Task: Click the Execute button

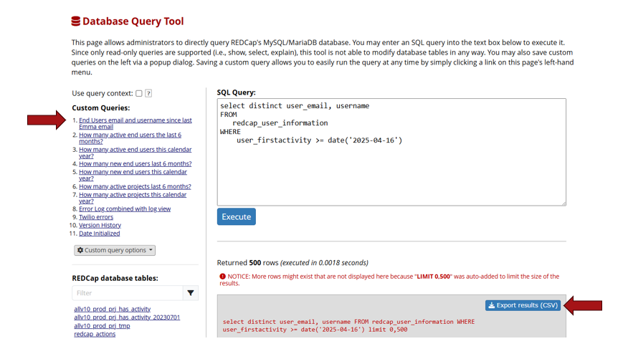Action: 237,216
